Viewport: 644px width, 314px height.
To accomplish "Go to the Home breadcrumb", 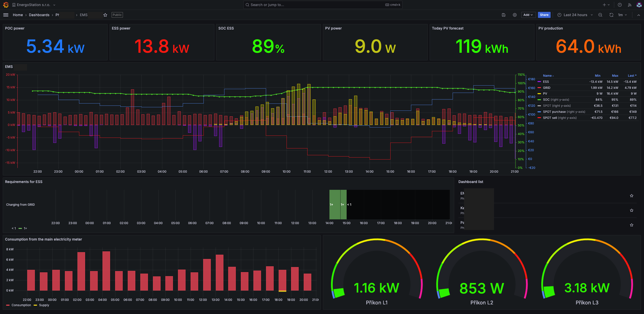I will [18, 15].
